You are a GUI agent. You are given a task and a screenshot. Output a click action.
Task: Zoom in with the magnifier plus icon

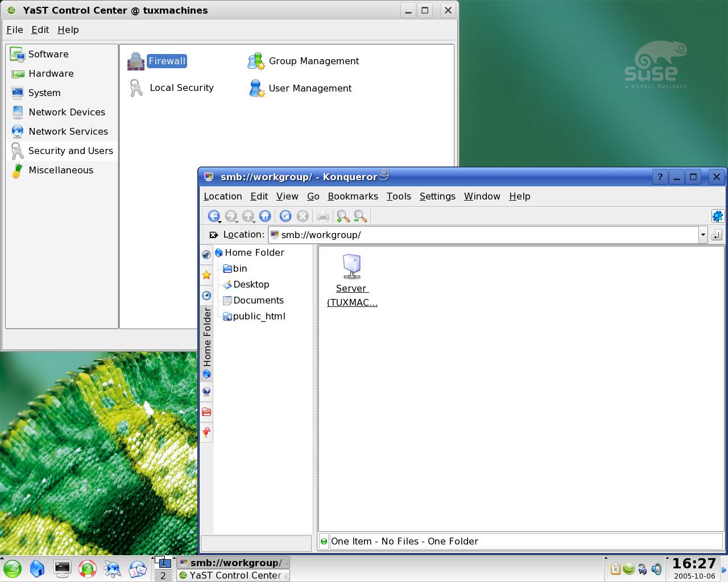[x=343, y=216]
